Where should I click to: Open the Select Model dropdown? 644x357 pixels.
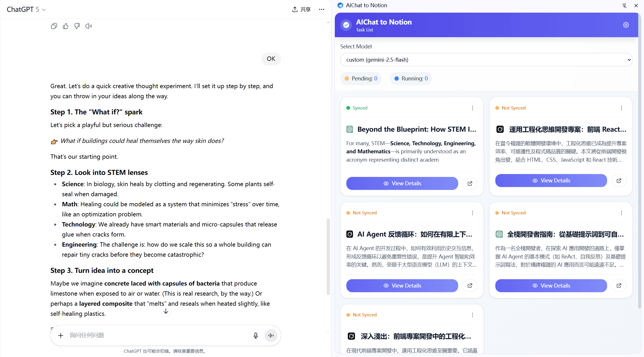click(x=486, y=60)
